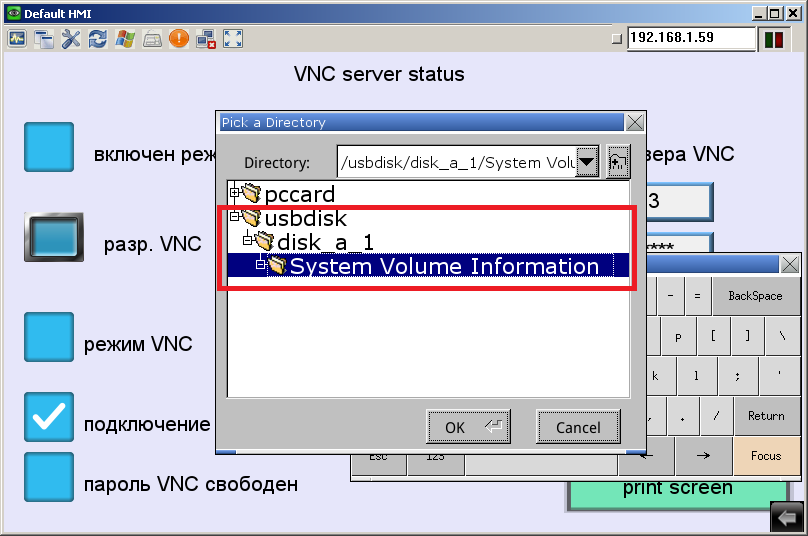Click the numeric field showing 3
The width and height of the screenshot is (808, 536).
click(679, 201)
